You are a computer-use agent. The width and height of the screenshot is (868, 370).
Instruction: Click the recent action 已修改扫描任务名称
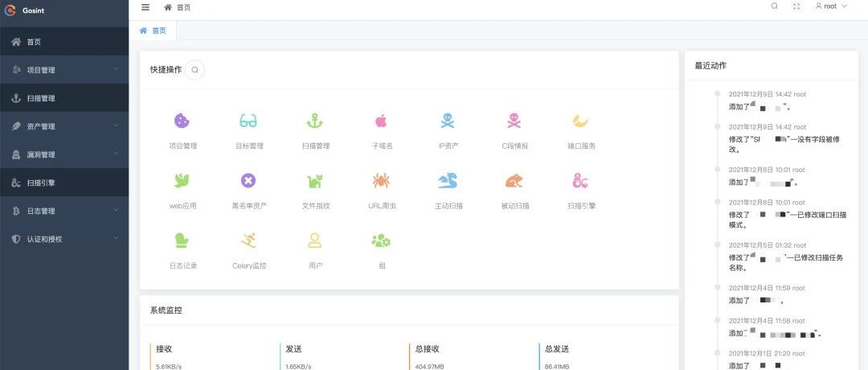click(786, 262)
